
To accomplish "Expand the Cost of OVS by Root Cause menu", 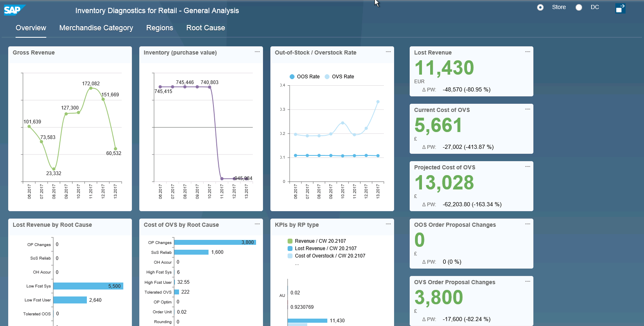I will click(x=257, y=224).
